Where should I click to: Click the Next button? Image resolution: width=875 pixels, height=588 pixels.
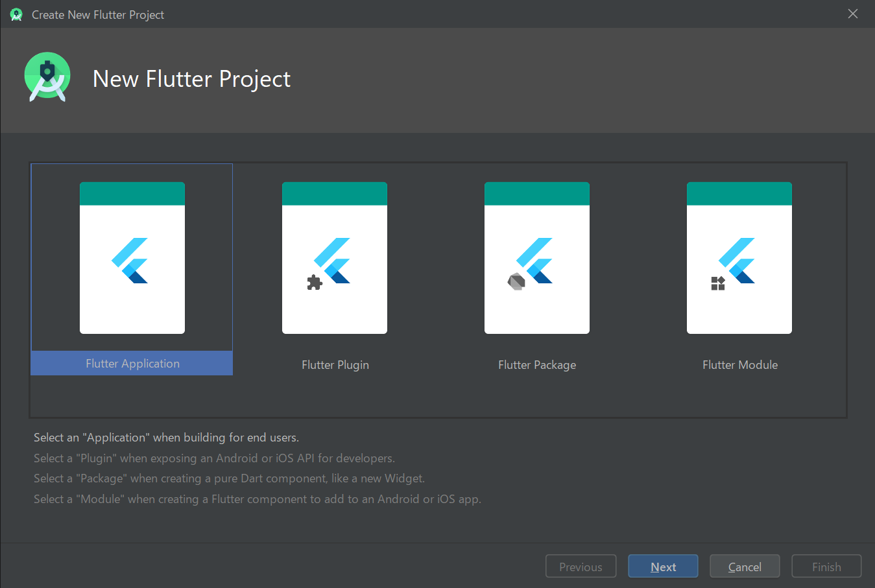pos(662,565)
